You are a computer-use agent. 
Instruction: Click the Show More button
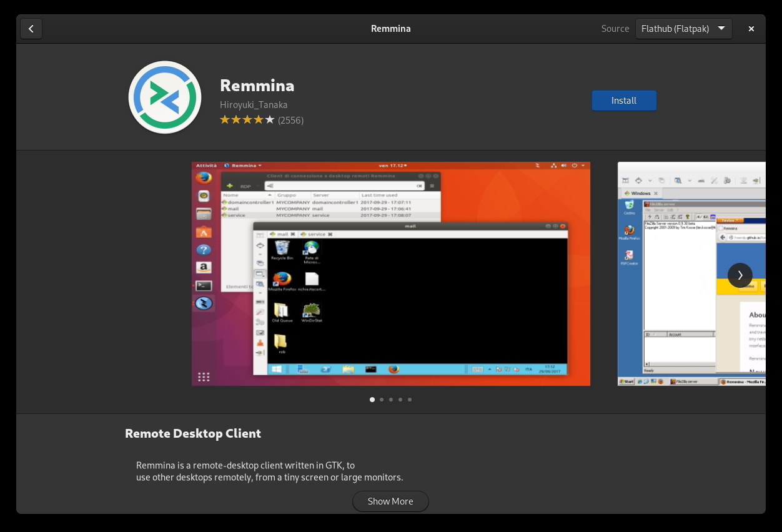pos(390,501)
